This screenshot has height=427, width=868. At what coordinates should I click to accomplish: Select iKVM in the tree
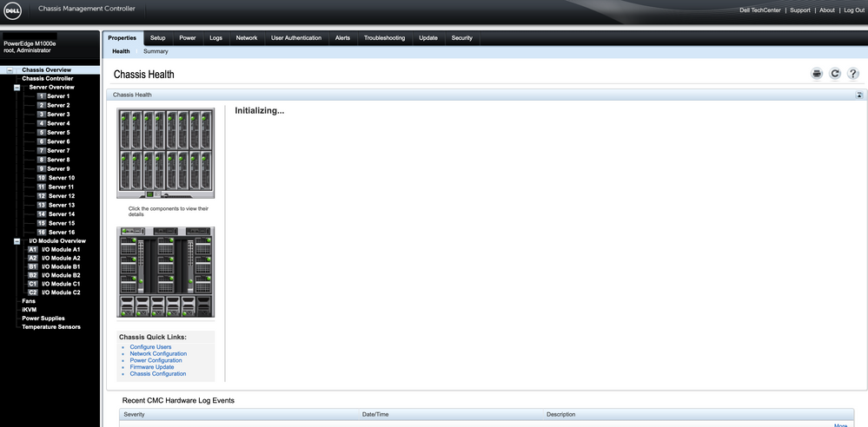tap(30, 310)
